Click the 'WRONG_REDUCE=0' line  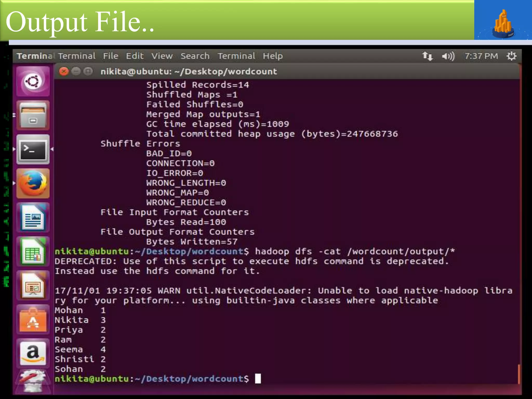[186, 203]
